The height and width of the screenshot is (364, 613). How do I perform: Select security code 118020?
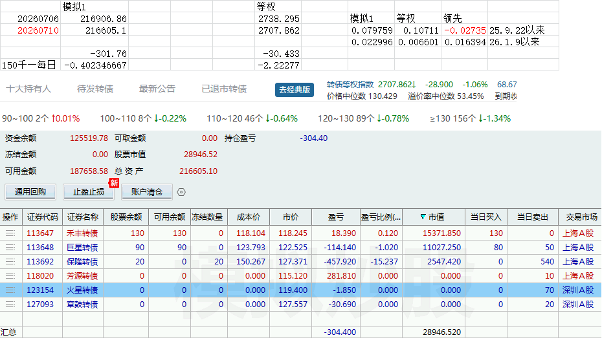pyautogui.click(x=40, y=275)
